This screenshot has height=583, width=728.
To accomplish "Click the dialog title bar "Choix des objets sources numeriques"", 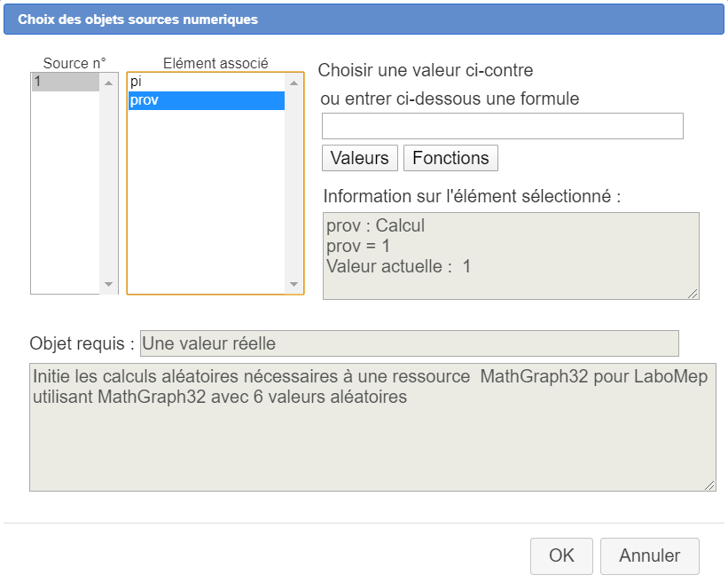I will click(x=364, y=19).
